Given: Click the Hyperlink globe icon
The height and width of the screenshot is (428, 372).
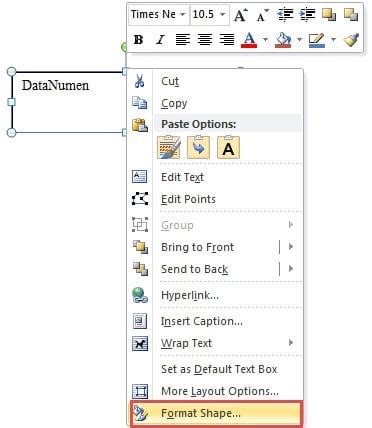Looking at the screenshot, I should click(140, 295).
